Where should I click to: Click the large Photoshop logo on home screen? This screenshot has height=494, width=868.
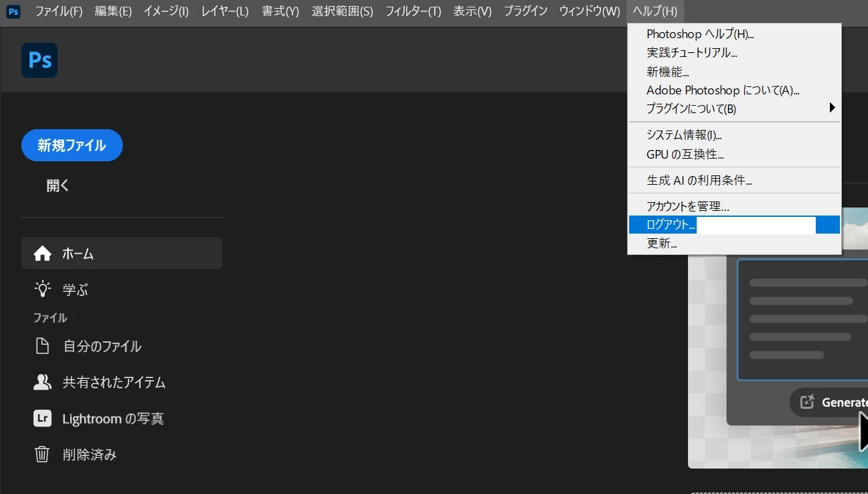(39, 60)
